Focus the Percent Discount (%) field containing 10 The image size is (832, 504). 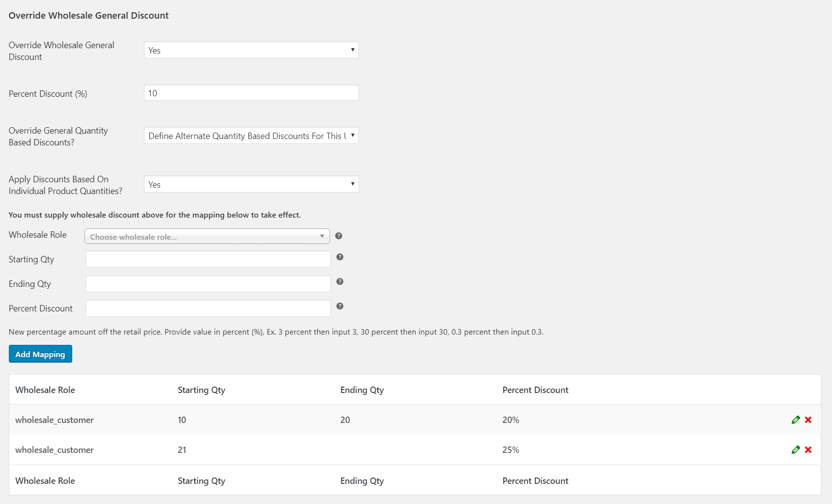pyautogui.click(x=251, y=93)
